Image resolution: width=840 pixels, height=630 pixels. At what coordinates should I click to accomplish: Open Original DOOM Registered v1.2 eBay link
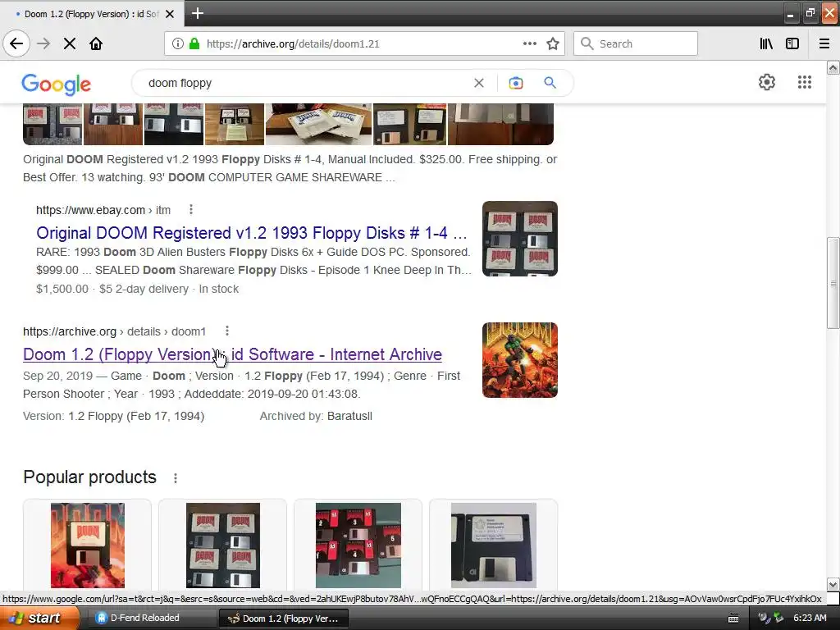point(251,233)
